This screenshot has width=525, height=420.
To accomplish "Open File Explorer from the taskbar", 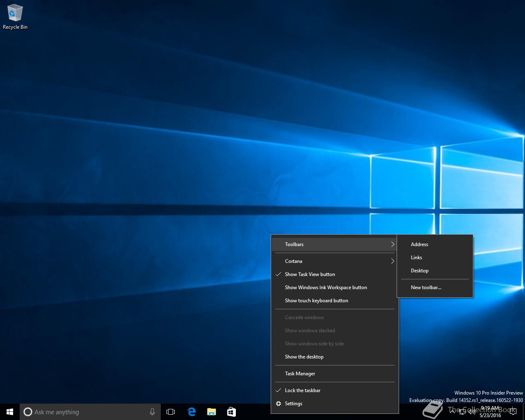I will pyautogui.click(x=212, y=412).
